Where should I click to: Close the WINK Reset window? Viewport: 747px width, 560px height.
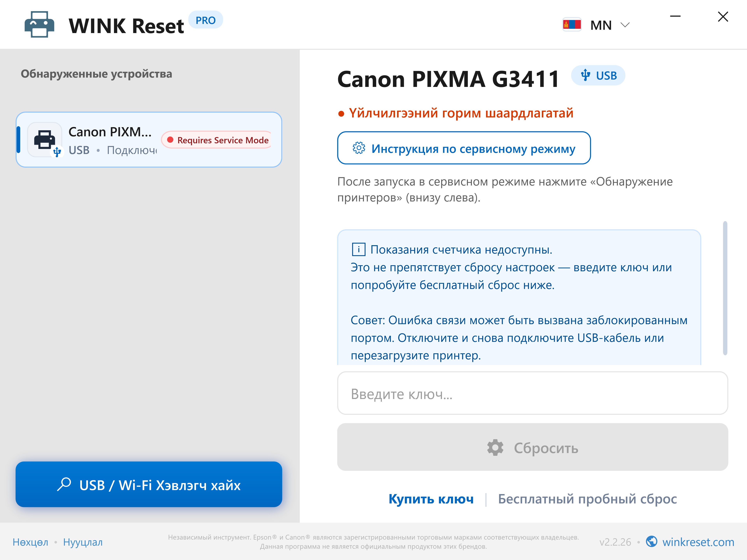point(723,17)
